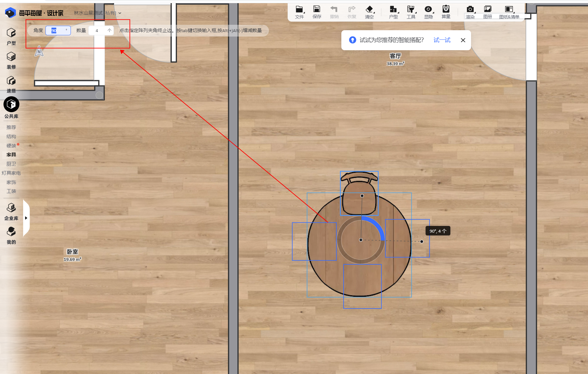
Task: Click the array end-angle handle dot
Action: (422, 241)
